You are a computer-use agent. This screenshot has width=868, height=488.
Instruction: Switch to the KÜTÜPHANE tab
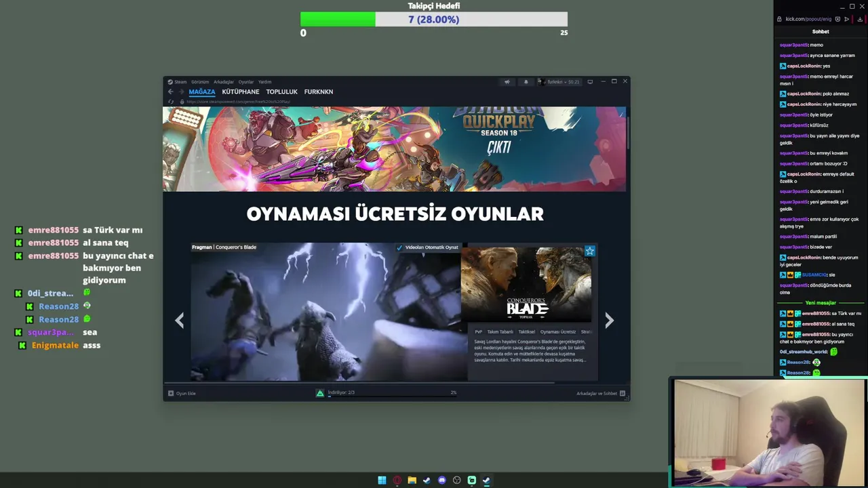241,92
